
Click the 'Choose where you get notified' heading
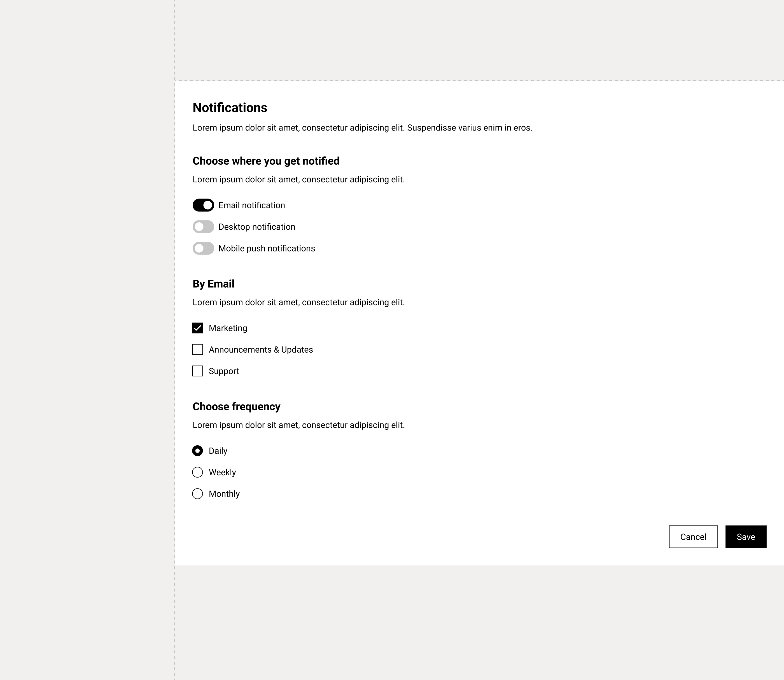point(266,161)
